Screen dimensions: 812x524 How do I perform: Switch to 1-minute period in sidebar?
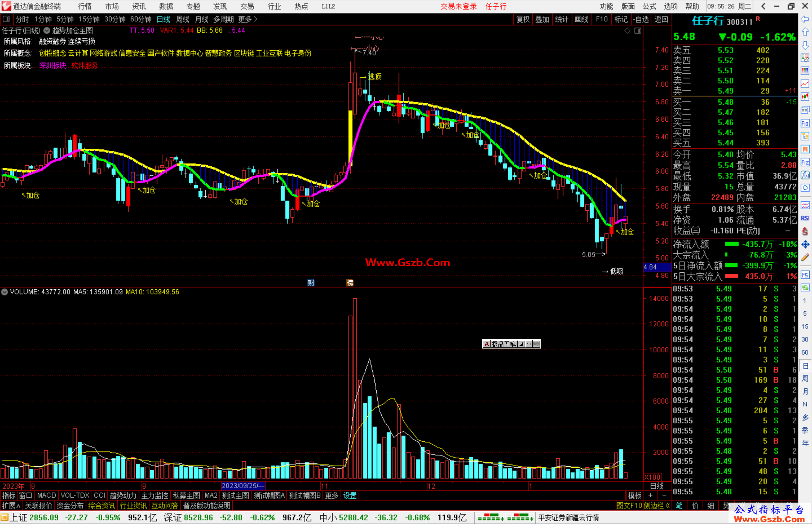pos(804,301)
